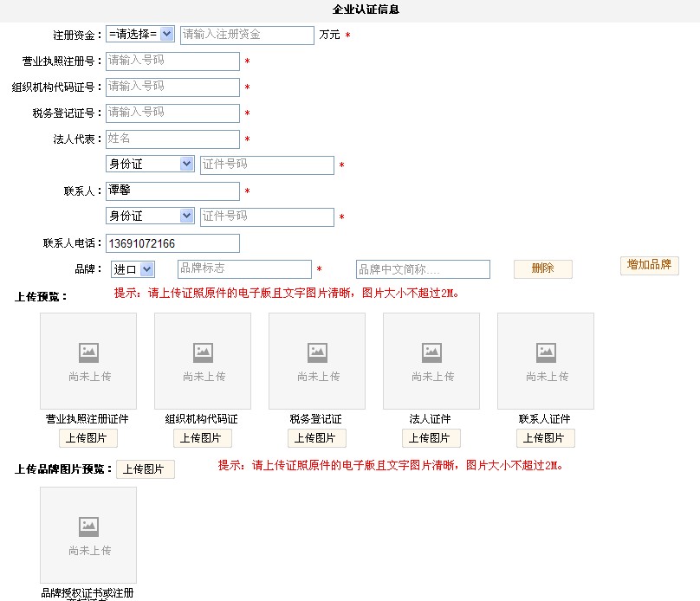Image resolution: width=700 pixels, height=601 pixels.
Task: Focus the 营业执照注册号 input field
Action: tap(172, 61)
